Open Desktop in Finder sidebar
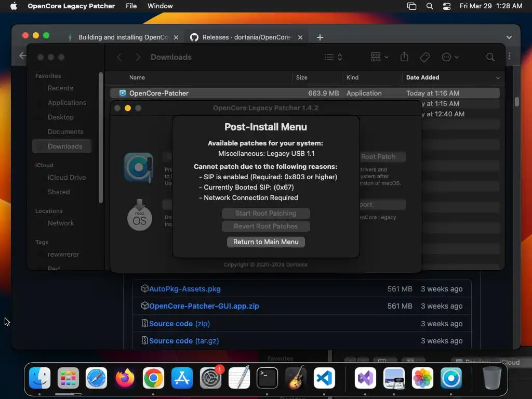 60,117
